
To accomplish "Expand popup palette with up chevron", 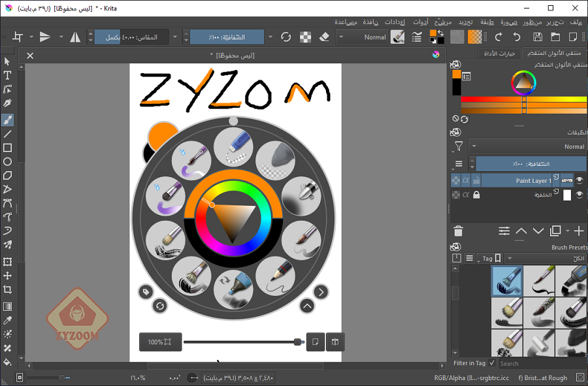I will click(307, 306).
